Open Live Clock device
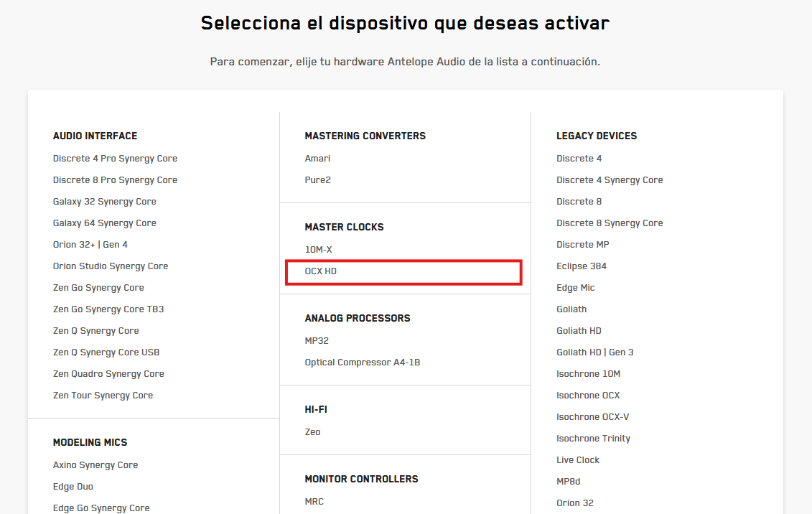812x514 pixels. click(578, 459)
